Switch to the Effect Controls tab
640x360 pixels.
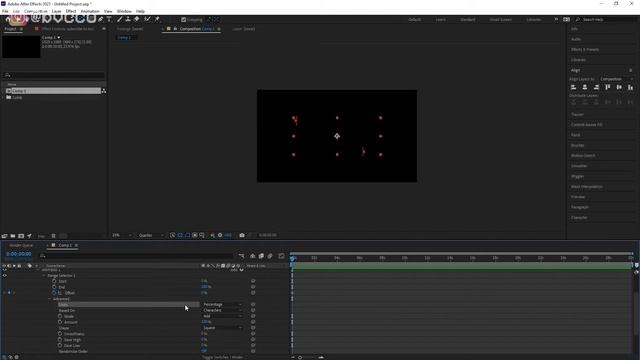[68, 29]
